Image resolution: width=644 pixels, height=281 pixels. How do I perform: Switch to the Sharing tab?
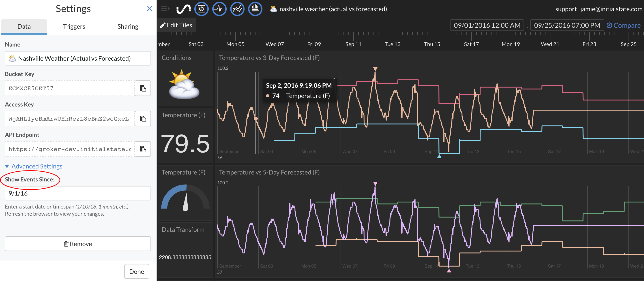click(x=128, y=26)
